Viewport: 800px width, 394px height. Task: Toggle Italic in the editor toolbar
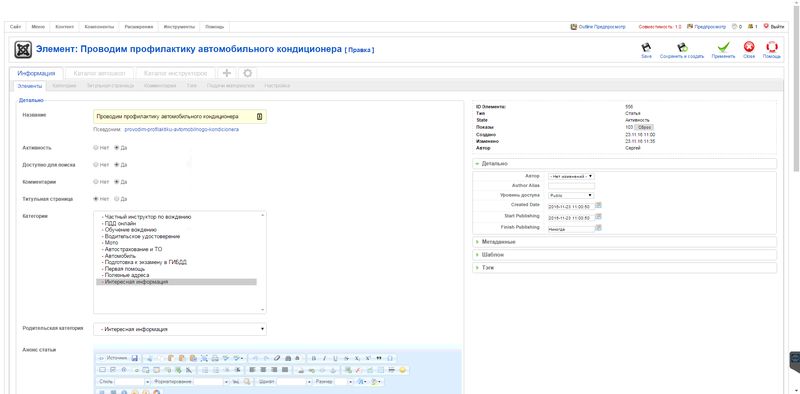pos(324,358)
